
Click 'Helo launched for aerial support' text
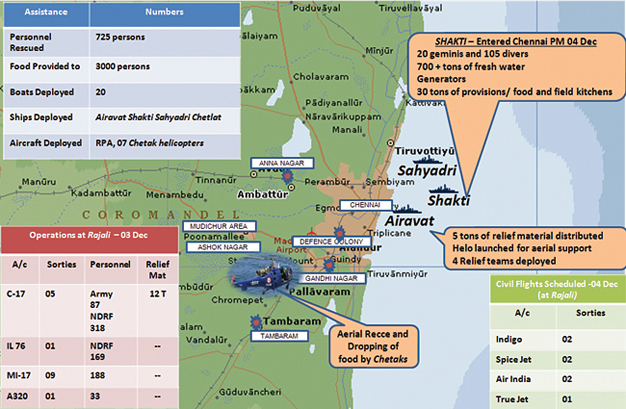coord(521,248)
